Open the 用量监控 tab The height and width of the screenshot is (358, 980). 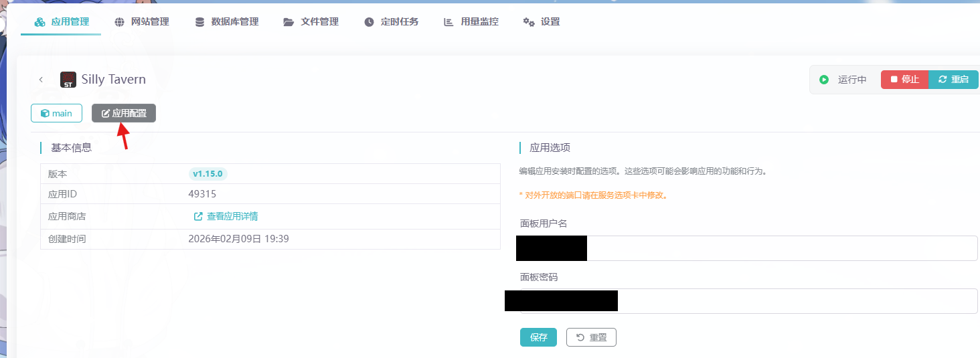pyautogui.click(x=471, y=22)
